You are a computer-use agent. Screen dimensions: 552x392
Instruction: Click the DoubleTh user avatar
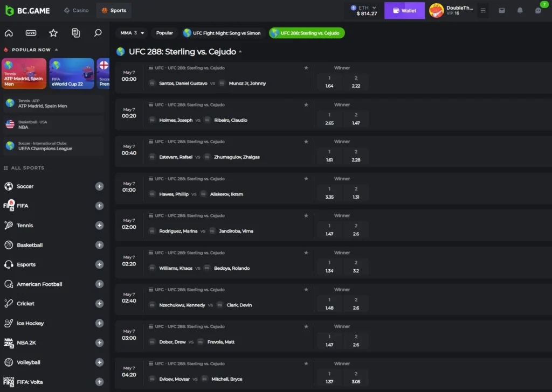click(436, 11)
